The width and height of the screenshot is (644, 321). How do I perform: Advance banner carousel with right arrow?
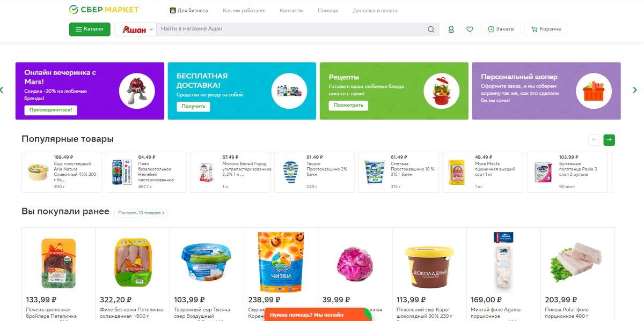click(635, 90)
